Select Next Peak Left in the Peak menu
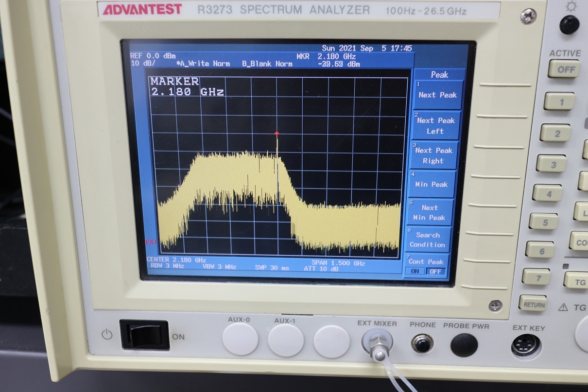 pos(435,126)
